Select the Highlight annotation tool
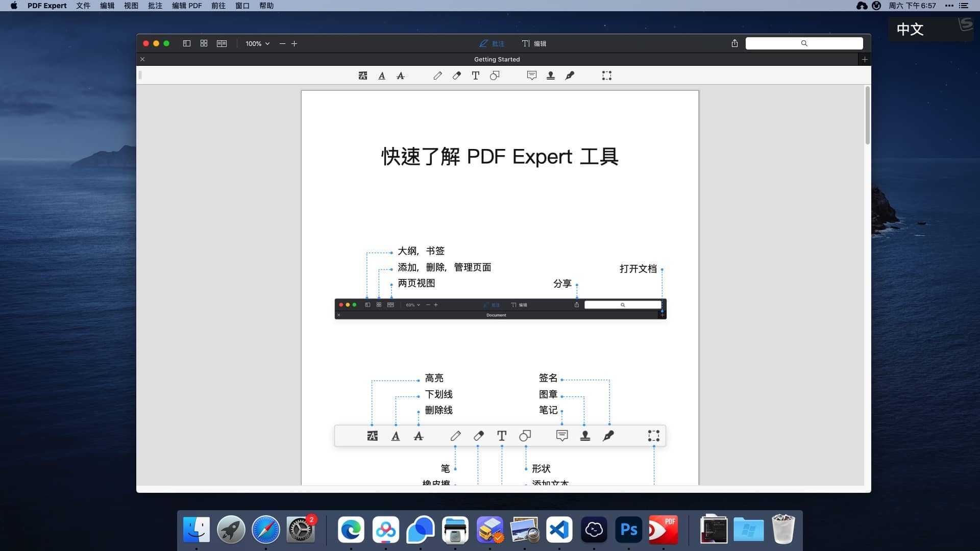 (x=362, y=76)
